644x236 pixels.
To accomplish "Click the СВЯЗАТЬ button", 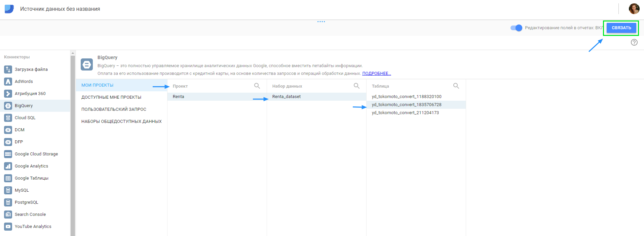I will pyautogui.click(x=621, y=28).
